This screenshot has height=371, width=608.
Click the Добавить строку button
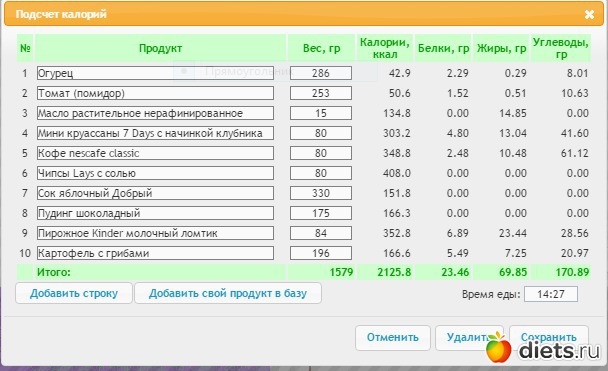pos(74,293)
